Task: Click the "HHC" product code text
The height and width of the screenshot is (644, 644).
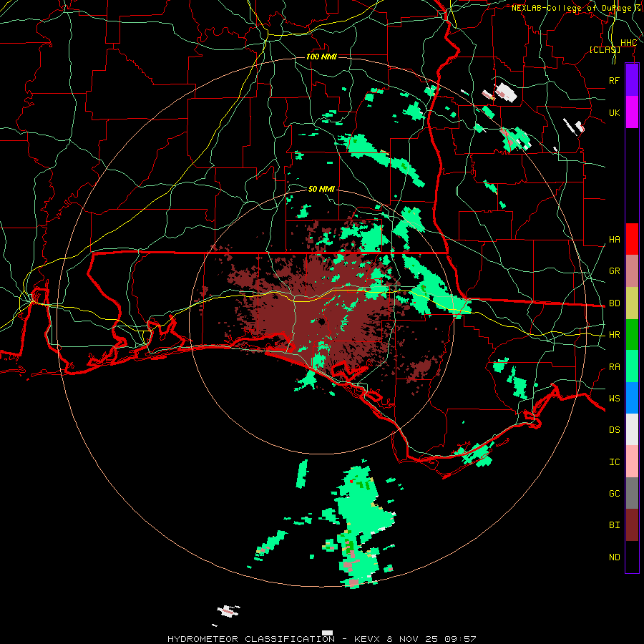Action: [x=628, y=43]
